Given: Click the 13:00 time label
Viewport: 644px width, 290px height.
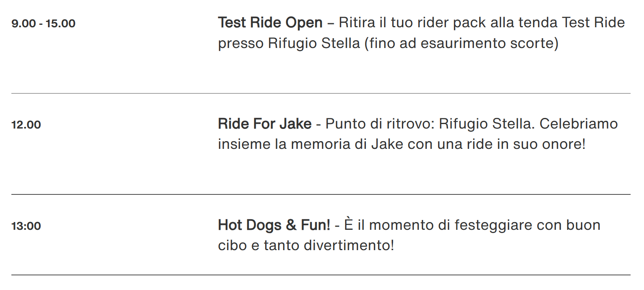Looking at the screenshot, I should (26, 226).
